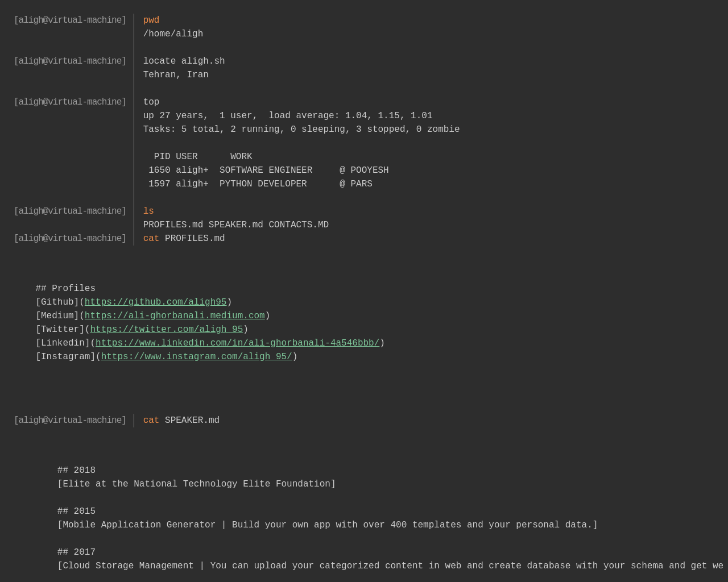Click the prompt beside 'cat SPEAKER.md'

70,421
